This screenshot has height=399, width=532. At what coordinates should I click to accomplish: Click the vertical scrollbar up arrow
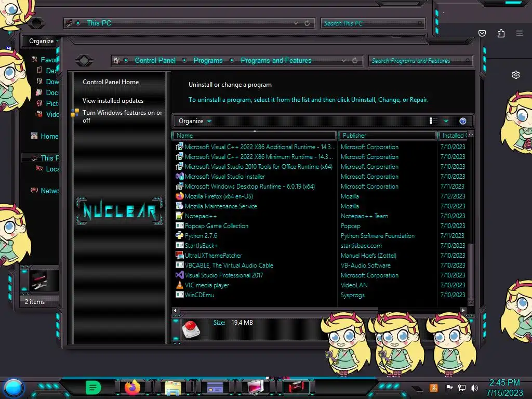471,134
